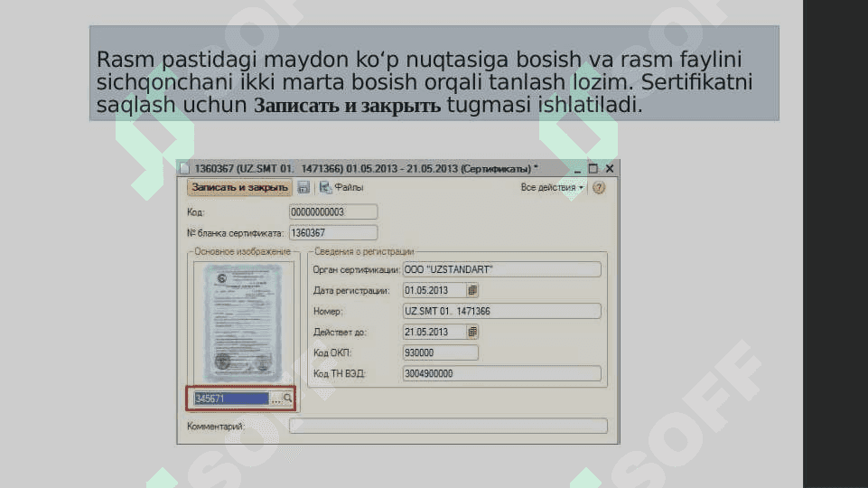This screenshot has width=868, height=488.
Task: Open Файлы in the toolbar
Action: click(349, 187)
